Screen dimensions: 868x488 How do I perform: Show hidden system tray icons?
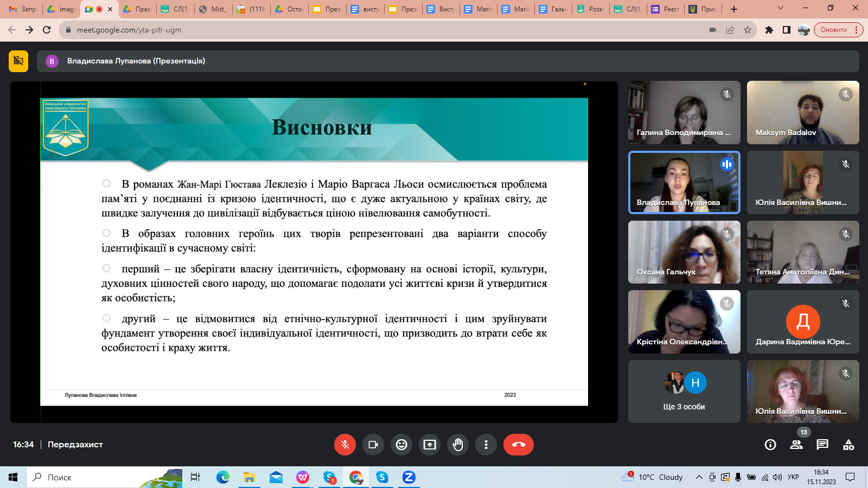699,477
